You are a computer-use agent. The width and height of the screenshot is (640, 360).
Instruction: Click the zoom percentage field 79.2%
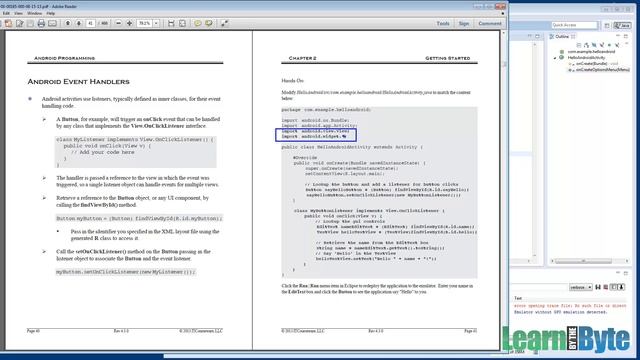[x=144, y=24]
